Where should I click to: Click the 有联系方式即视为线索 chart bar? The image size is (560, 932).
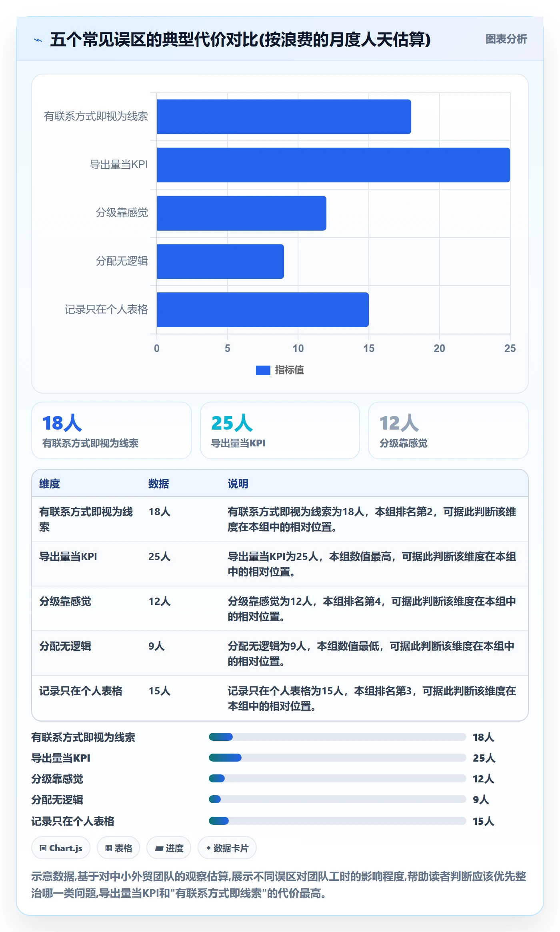click(284, 117)
